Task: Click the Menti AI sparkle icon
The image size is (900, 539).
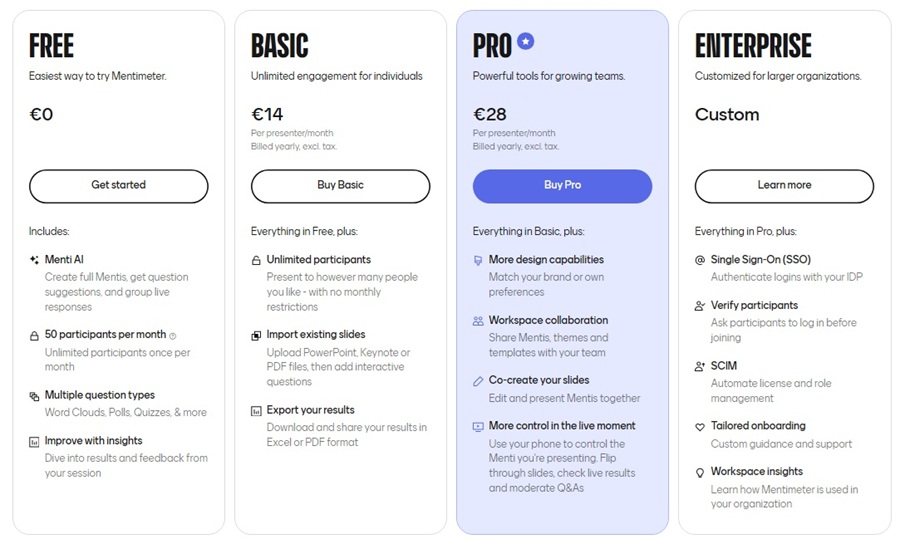Action: (x=34, y=260)
